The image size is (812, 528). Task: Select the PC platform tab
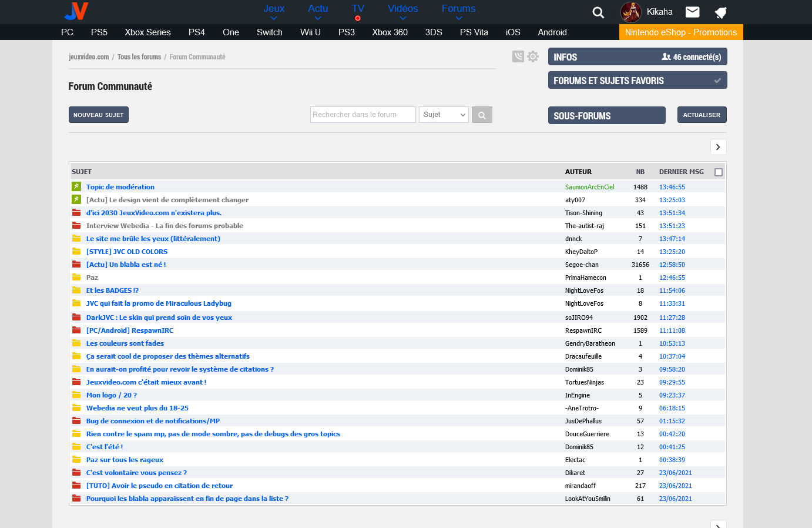67,32
